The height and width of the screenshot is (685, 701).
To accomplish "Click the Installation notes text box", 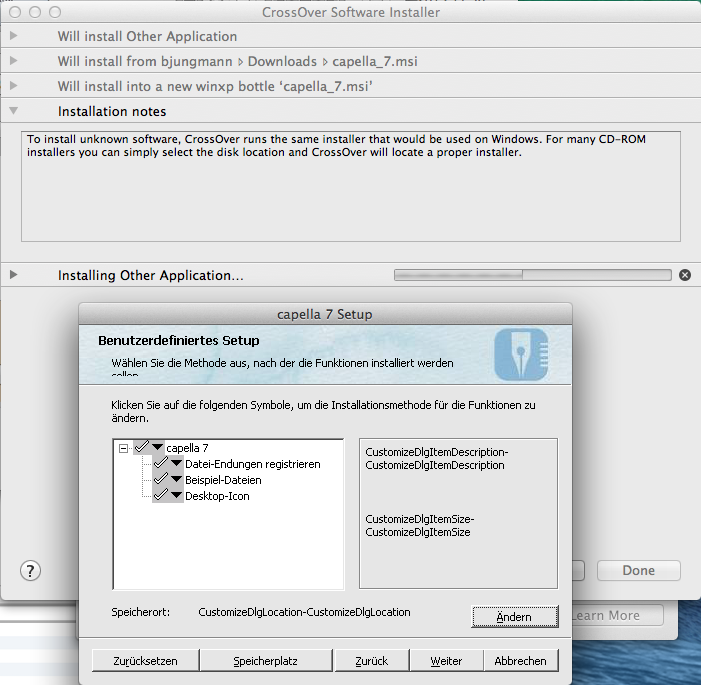I will pyautogui.click(x=351, y=186).
